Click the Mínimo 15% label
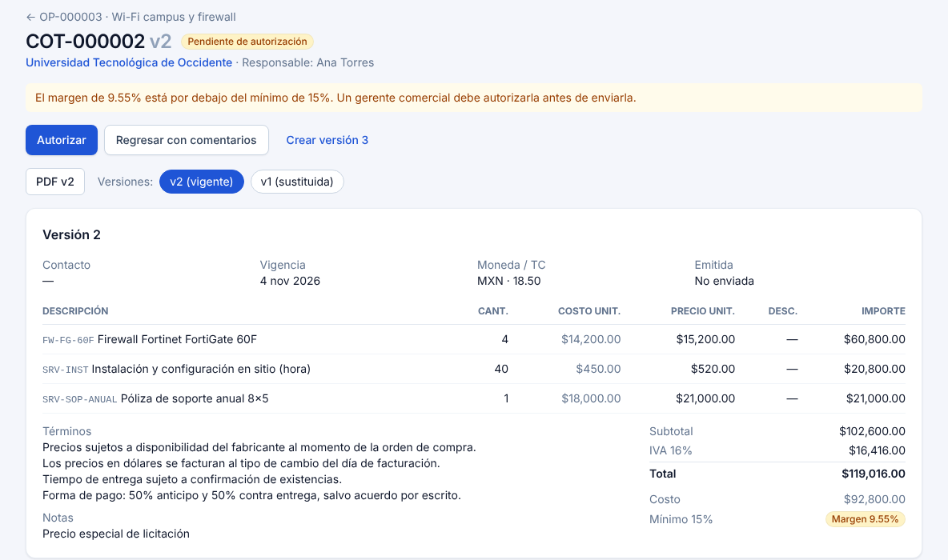This screenshot has width=948, height=560. click(x=681, y=519)
